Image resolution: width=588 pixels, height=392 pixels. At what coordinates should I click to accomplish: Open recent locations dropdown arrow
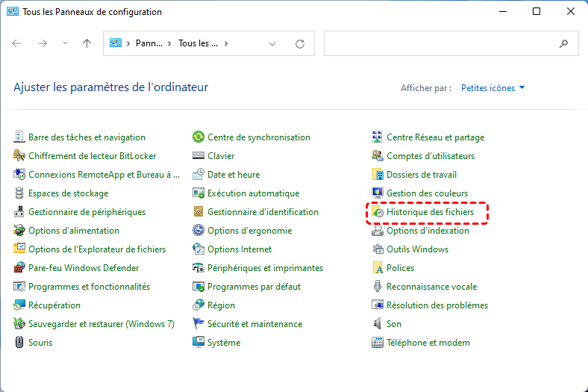pos(65,43)
